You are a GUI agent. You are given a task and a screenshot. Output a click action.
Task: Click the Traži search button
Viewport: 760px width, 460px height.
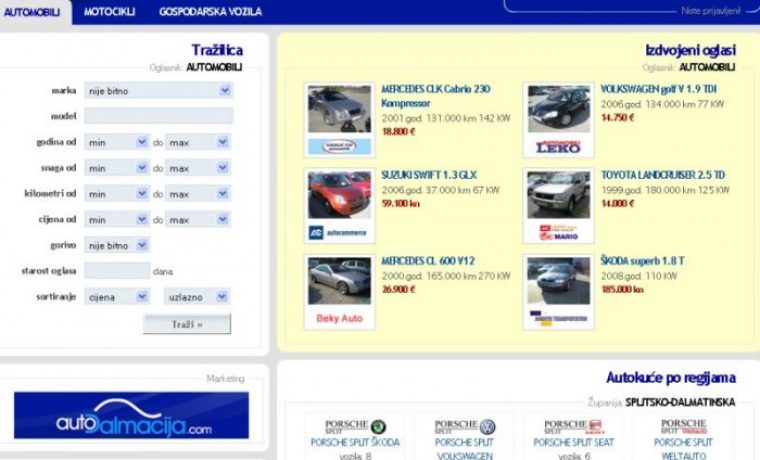(x=187, y=324)
